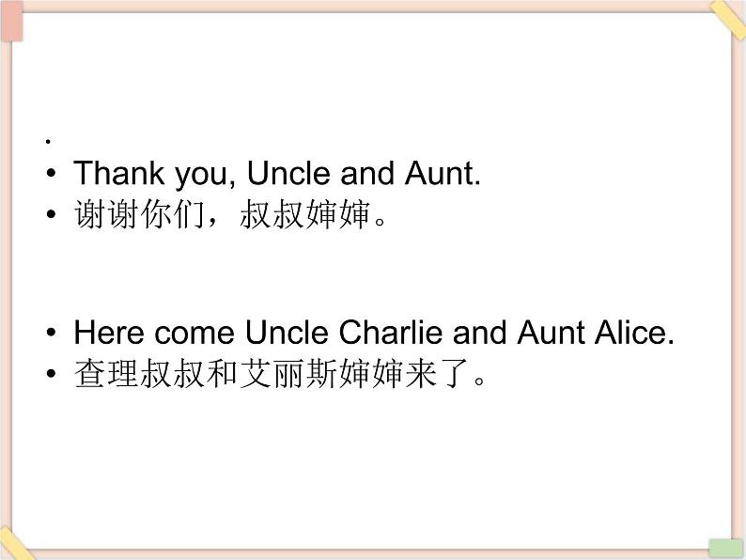This screenshot has width=746, height=560.
Task: Select the Chinese line "谢谢你们，叔叔婶婶。"
Action: click(x=230, y=216)
